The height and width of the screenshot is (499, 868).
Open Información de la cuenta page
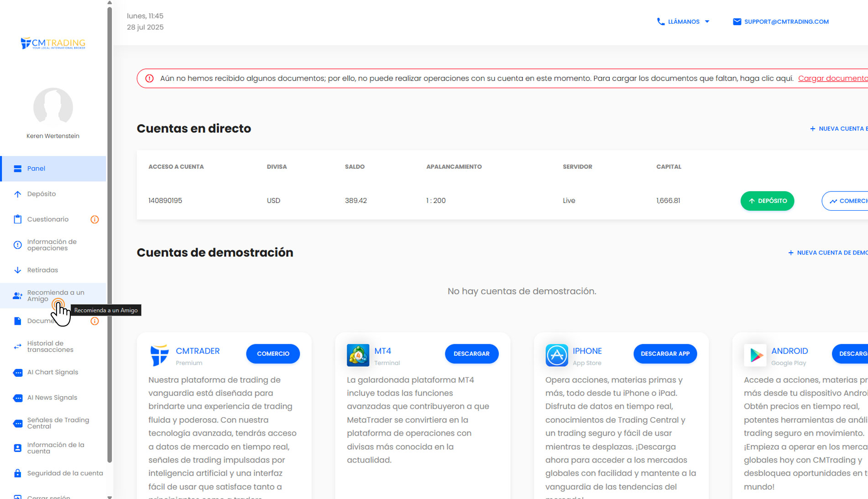(x=53, y=448)
